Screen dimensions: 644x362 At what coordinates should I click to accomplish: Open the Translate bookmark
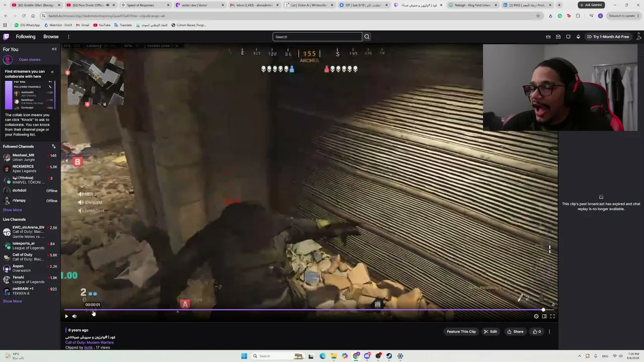123,25
